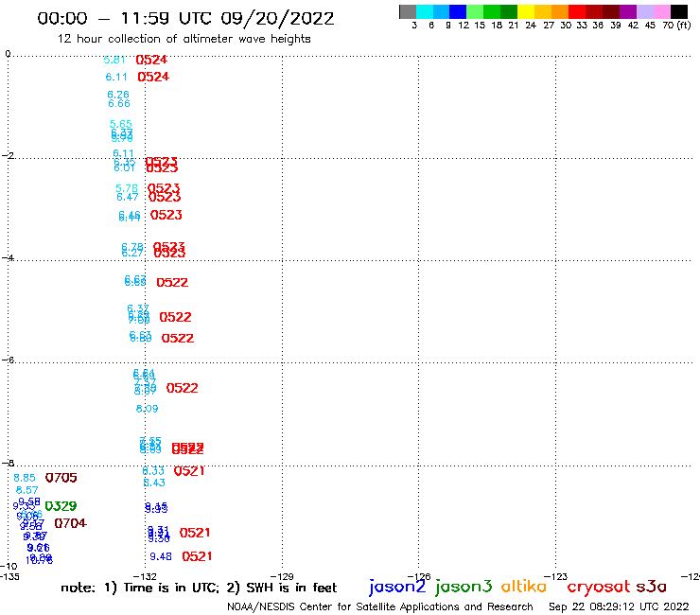Click the 'altika' satellite legend label
700x615 pixels.
pos(524,587)
